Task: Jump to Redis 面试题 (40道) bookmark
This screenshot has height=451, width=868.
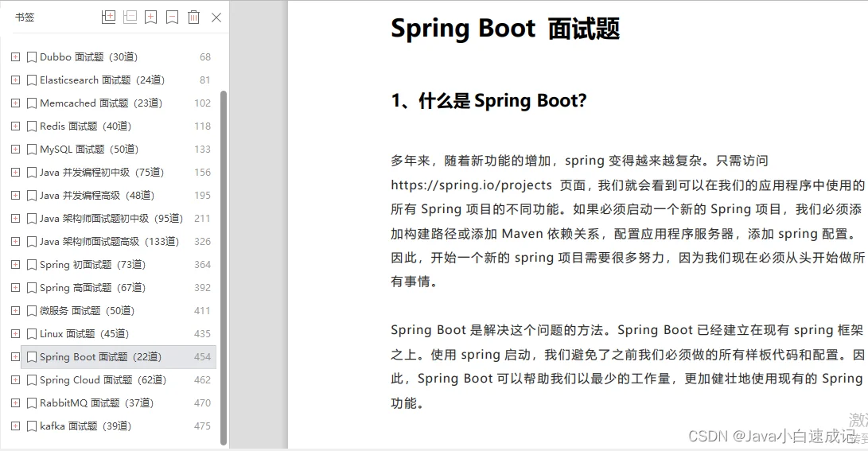Action: pos(85,126)
